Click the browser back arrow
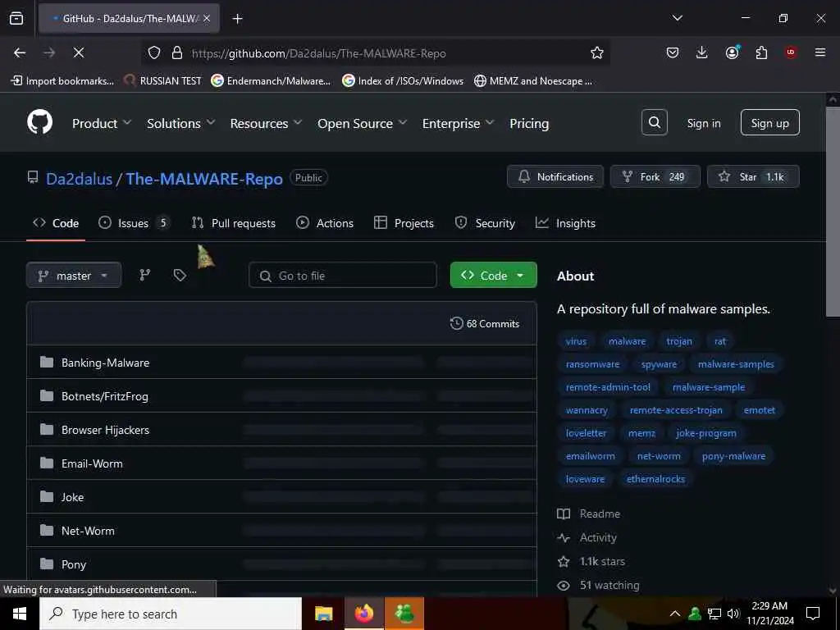The width and height of the screenshot is (840, 630). coord(20,52)
